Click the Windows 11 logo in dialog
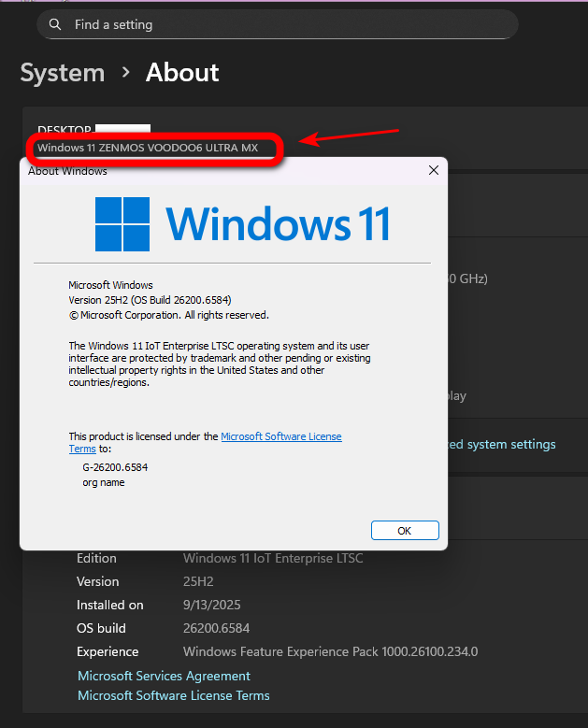This screenshot has height=728, width=588. [x=242, y=223]
